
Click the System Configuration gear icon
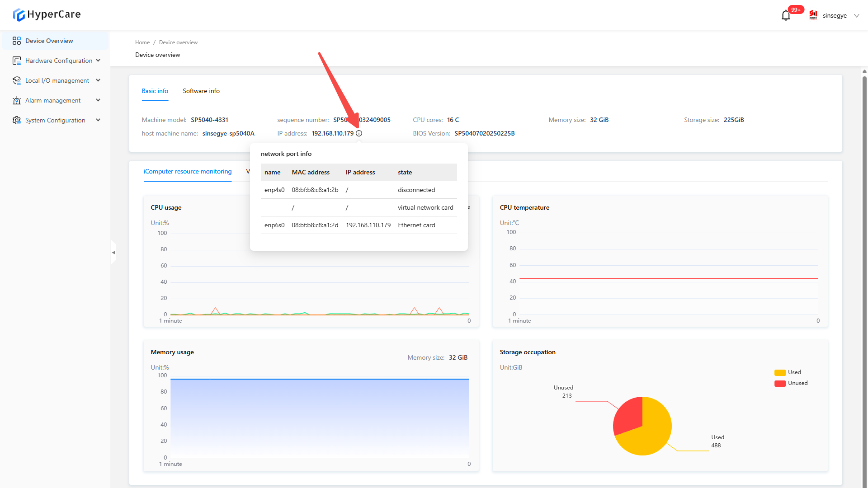click(x=17, y=120)
